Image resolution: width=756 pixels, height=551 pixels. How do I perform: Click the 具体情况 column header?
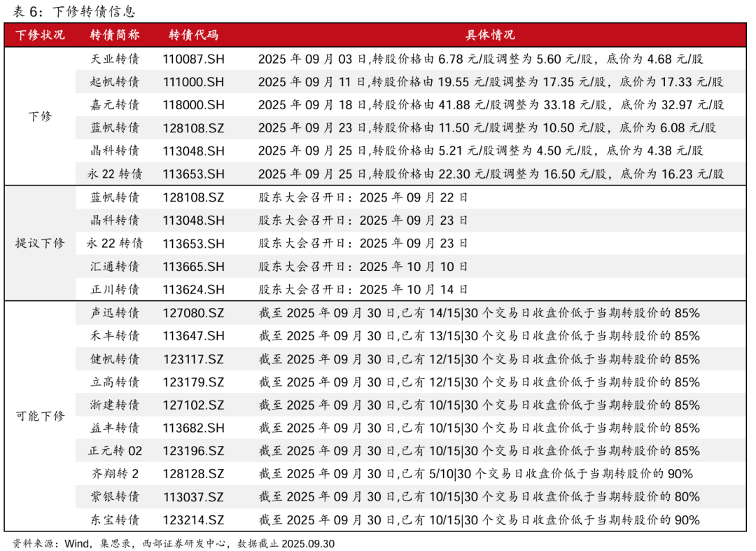(x=490, y=35)
